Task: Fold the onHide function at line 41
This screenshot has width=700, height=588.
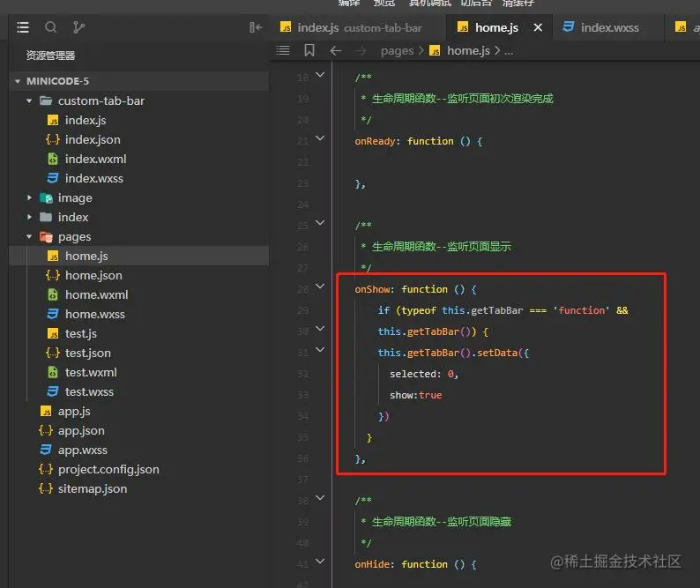Action: (320, 561)
